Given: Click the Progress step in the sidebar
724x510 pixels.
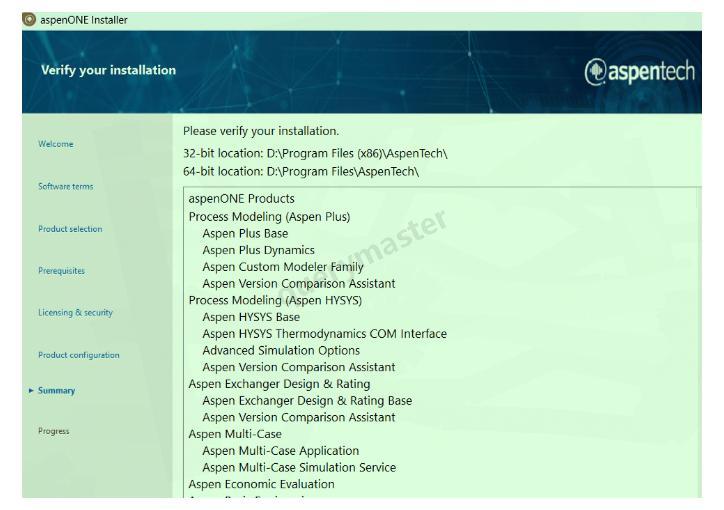Looking at the screenshot, I should point(54,431).
